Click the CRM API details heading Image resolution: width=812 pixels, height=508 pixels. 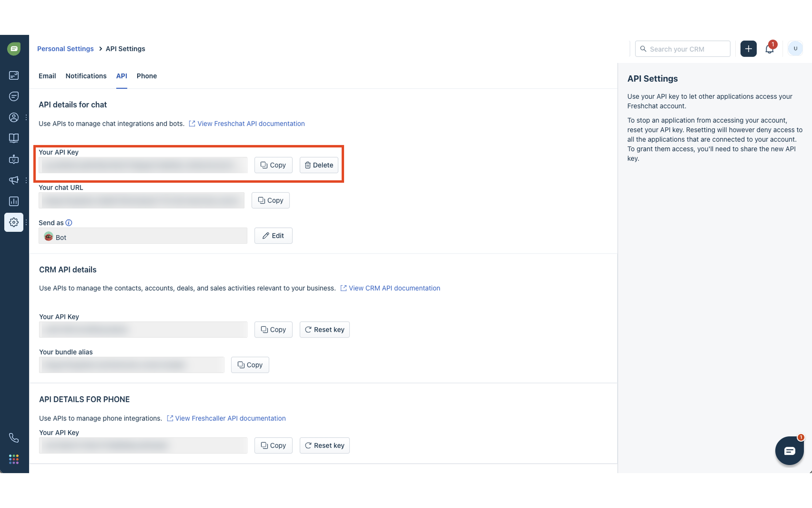pos(68,270)
